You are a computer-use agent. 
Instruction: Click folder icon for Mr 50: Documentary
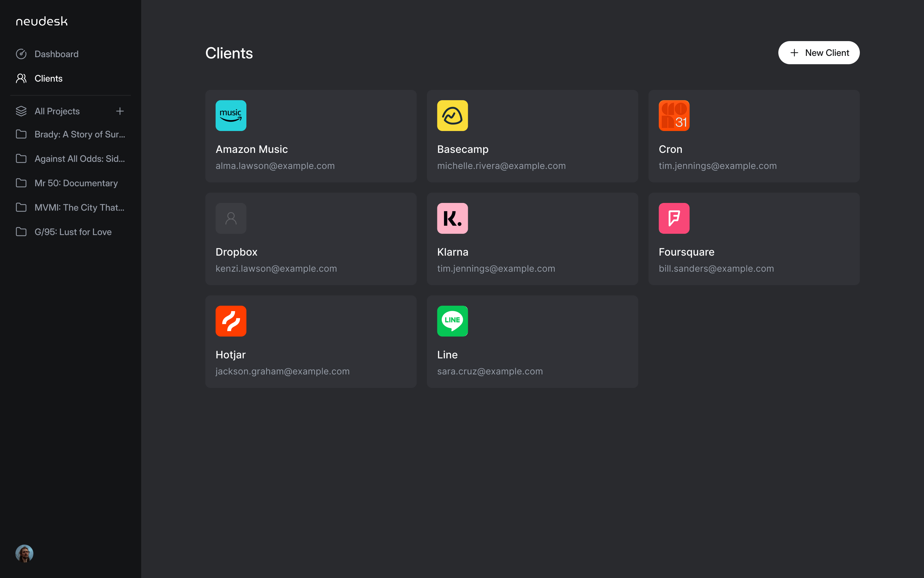point(21,183)
